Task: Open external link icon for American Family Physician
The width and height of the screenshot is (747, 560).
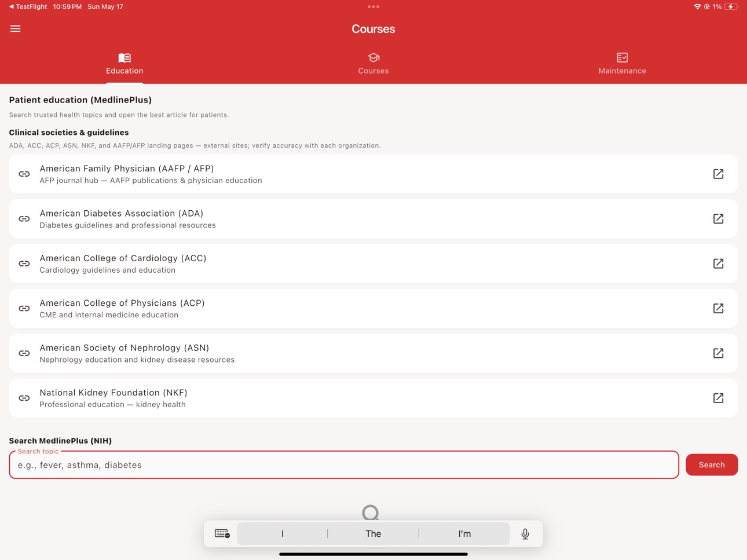Action: (718, 174)
